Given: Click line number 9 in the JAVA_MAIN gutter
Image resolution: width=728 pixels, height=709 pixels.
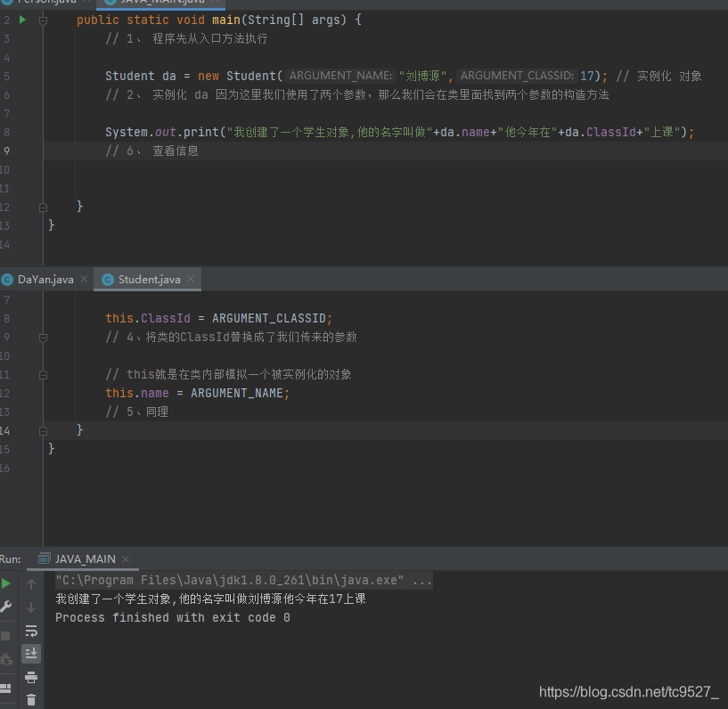Looking at the screenshot, I should (x=6, y=151).
